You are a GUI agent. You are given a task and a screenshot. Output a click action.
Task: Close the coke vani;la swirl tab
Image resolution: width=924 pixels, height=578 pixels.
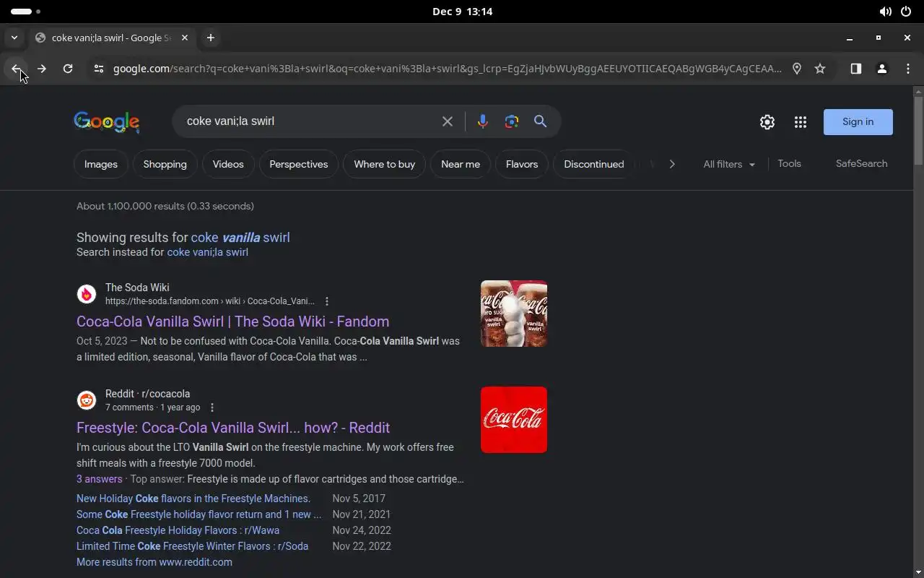(x=185, y=38)
